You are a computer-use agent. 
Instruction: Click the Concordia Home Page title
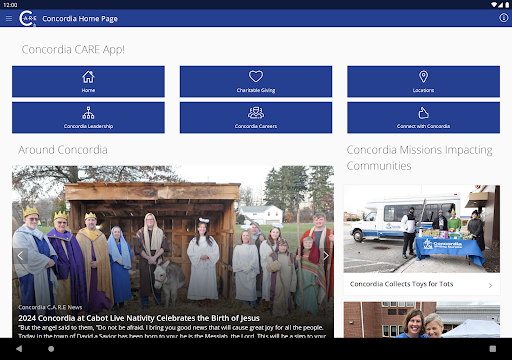coord(80,19)
